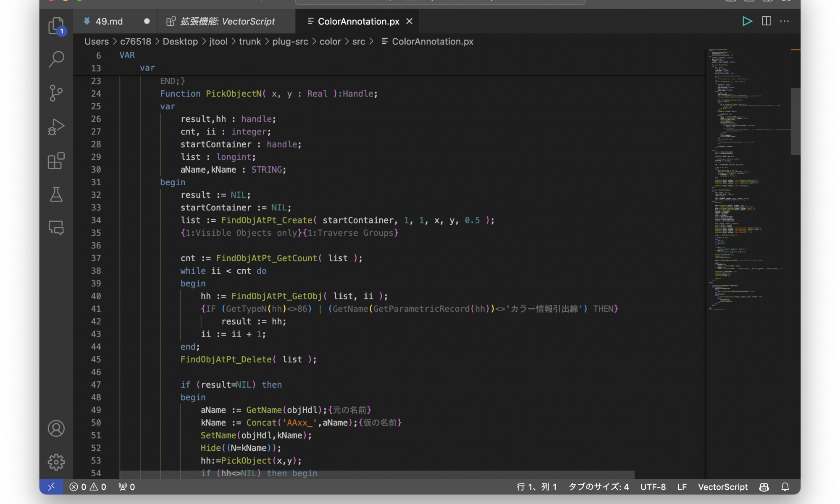Click the minimap code overview
Image resolution: width=840 pixels, height=504 pixels.
point(748,181)
